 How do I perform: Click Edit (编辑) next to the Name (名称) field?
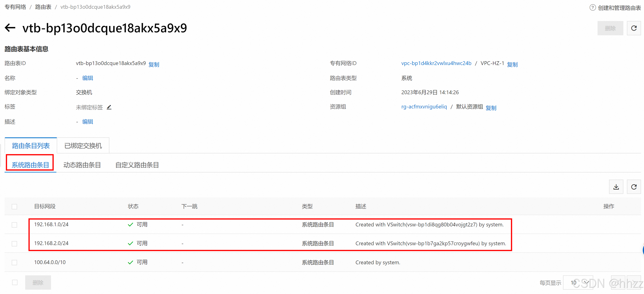(88, 78)
